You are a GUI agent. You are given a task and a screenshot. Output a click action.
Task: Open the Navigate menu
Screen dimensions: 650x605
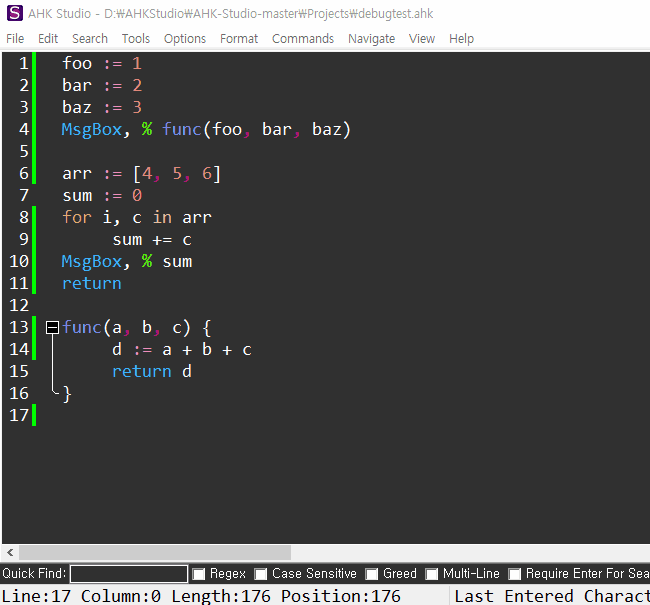point(371,38)
